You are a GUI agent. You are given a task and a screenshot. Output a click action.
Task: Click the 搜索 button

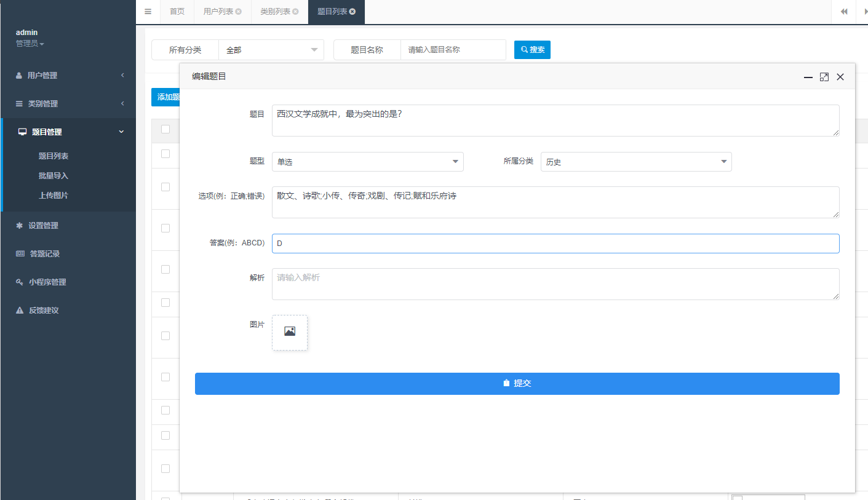[532, 50]
